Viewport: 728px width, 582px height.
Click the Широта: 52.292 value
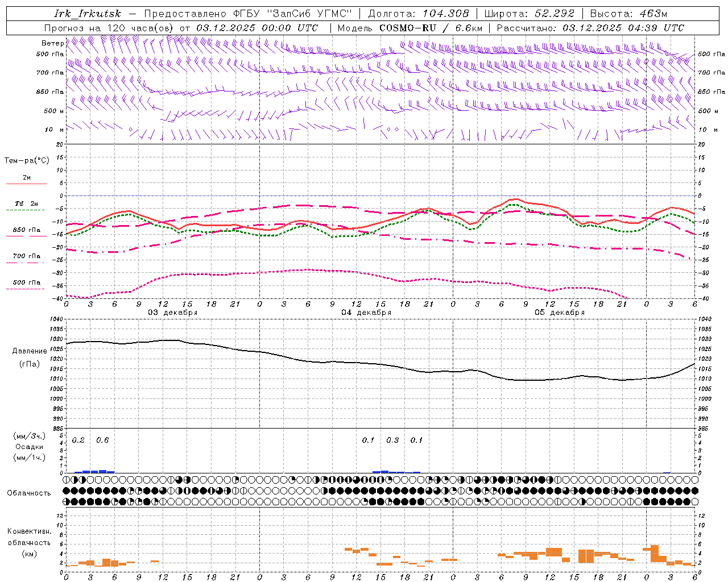[x=530, y=14]
